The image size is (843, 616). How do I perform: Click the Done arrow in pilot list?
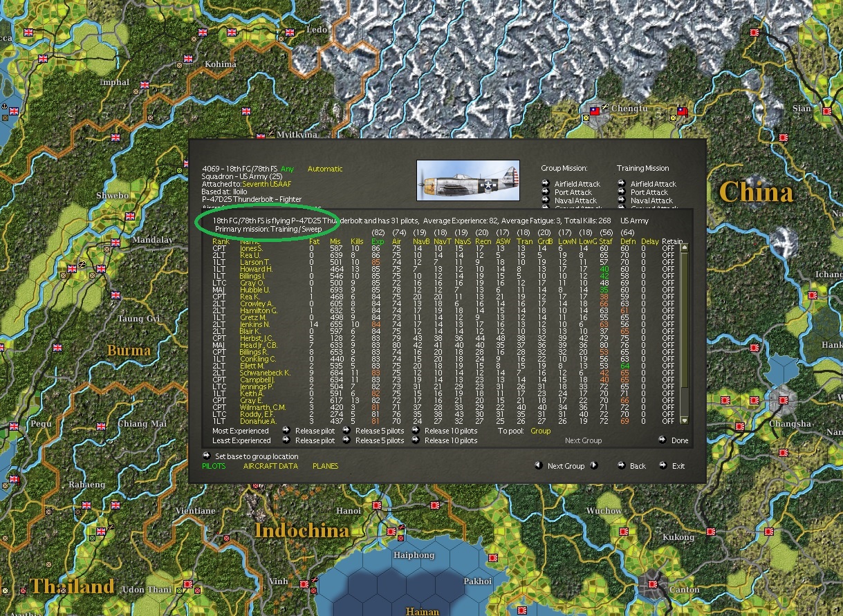(x=663, y=440)
